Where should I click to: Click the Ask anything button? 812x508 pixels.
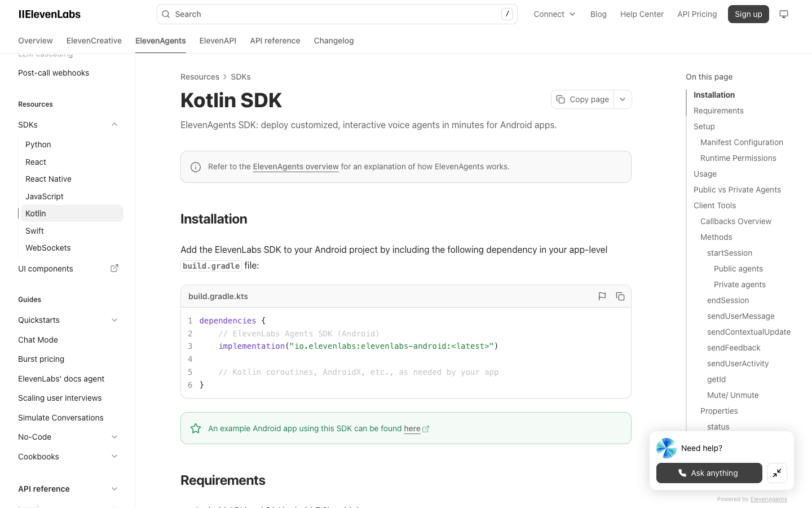coord(709,473)
